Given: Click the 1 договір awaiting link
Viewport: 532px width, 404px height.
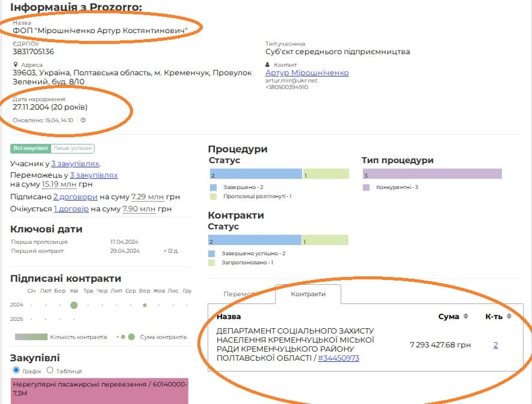Looking at the screenshot, I should [x=71, y=209].
